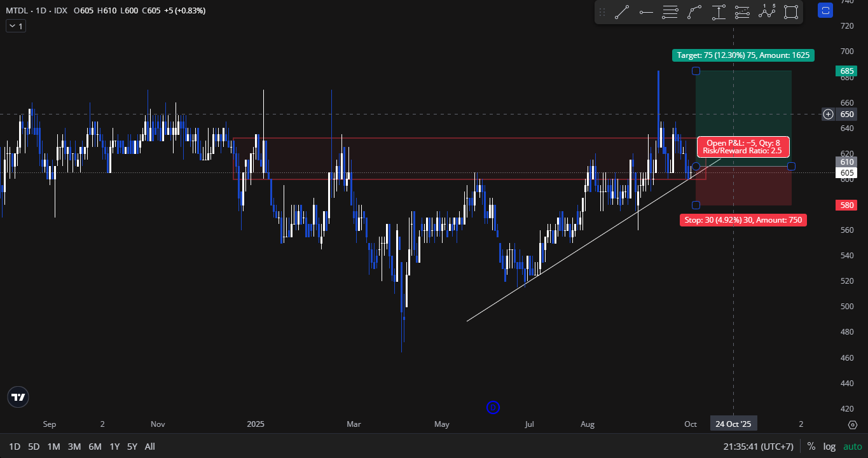The height and width of the screenshot is (458, 868).
Task: Select the Fib Retracement drawing tool
Action: point(670,12)
